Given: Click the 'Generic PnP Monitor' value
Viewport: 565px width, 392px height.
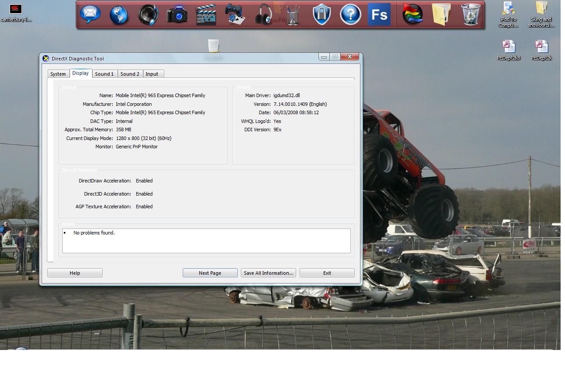Looking at the screenshot, I should point(137,147).
